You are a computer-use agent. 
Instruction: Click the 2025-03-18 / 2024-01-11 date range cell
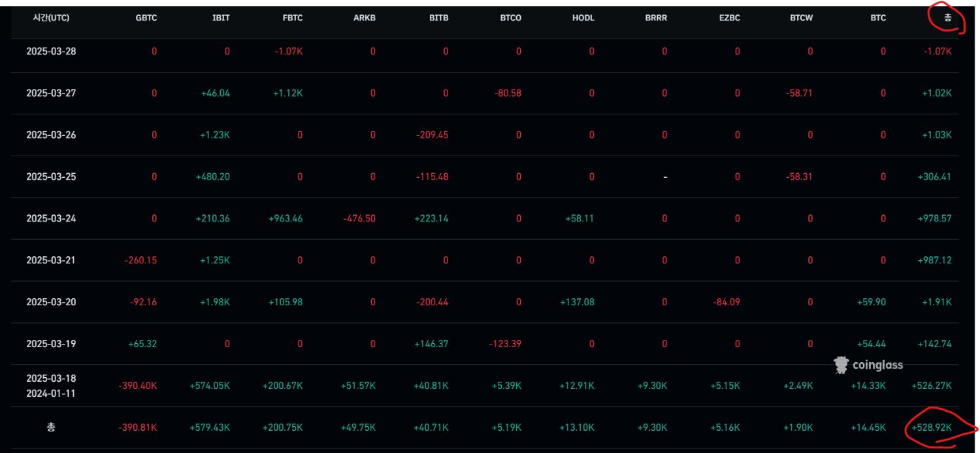pyautogui.click(x=51, y=386)
